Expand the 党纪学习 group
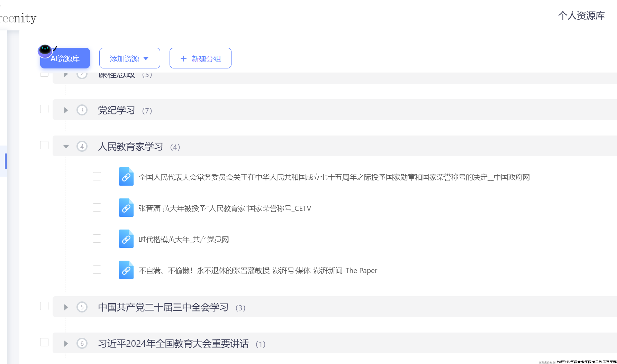This screenshot has height=364, width=617. [x=66, y=110]
